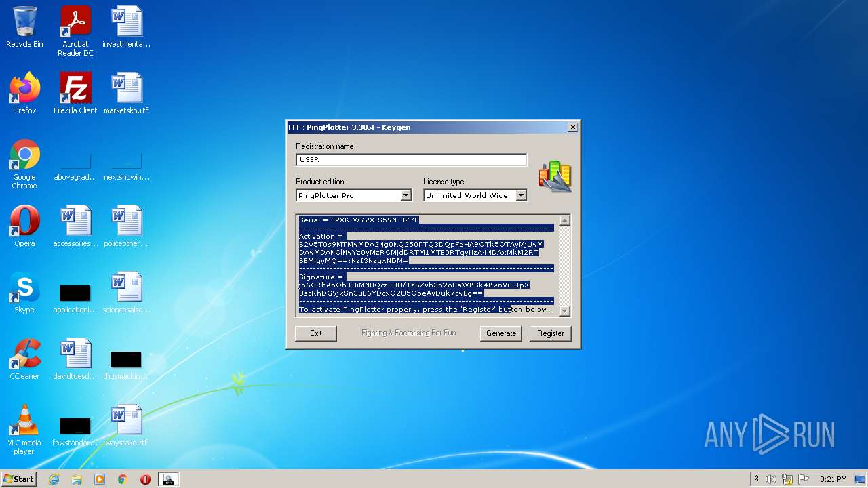Open the volume tray icon
Screen dimensions: 868x488
771,479
